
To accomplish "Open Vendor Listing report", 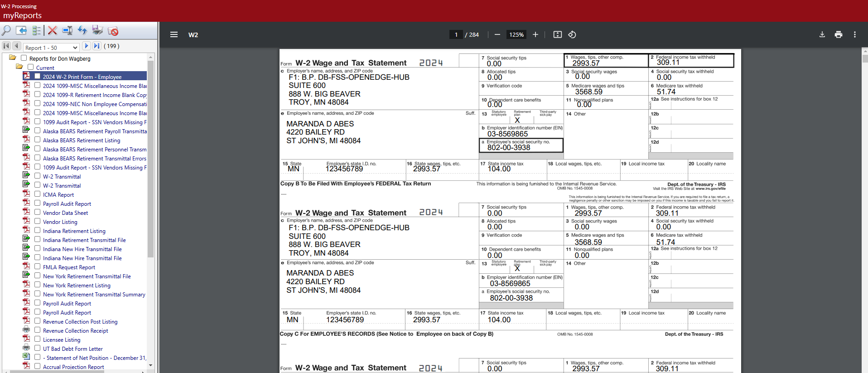I will coord(60,222).
